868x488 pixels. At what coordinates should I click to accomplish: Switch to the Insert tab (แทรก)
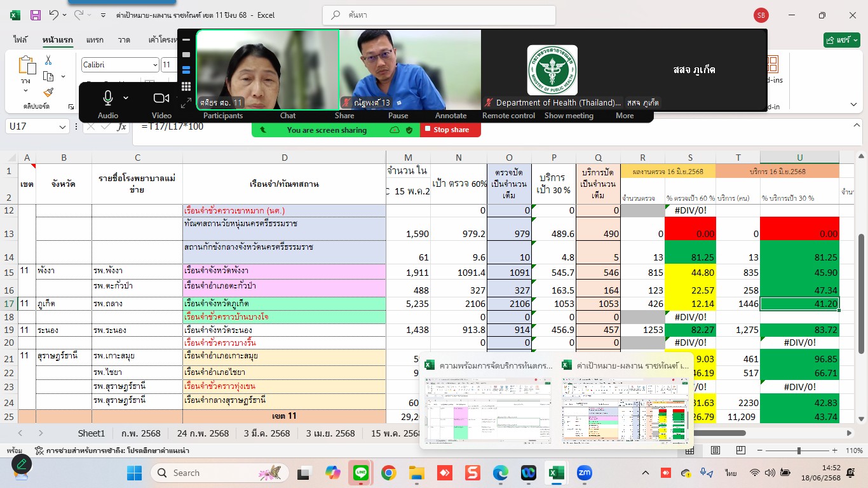click(95, 40)
